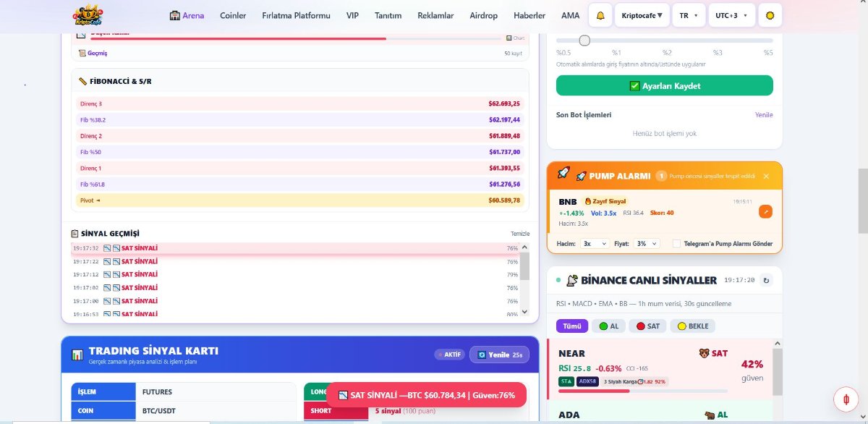The width and height of the screenshot is (868, 424).
Task: Select the Pivot $60.589,78 row
Action: pyautogui.click(x=299, y=200)
